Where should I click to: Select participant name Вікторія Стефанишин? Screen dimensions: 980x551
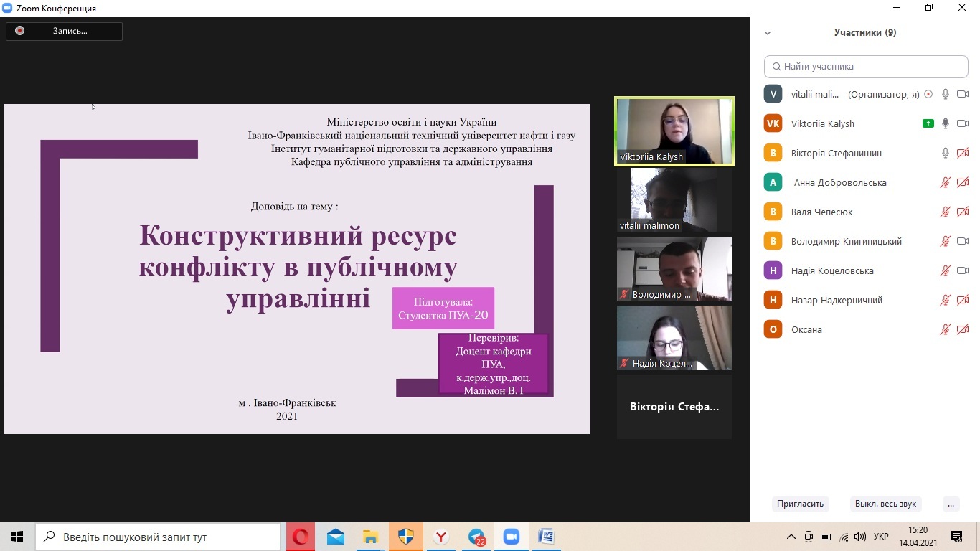(836, 153)
